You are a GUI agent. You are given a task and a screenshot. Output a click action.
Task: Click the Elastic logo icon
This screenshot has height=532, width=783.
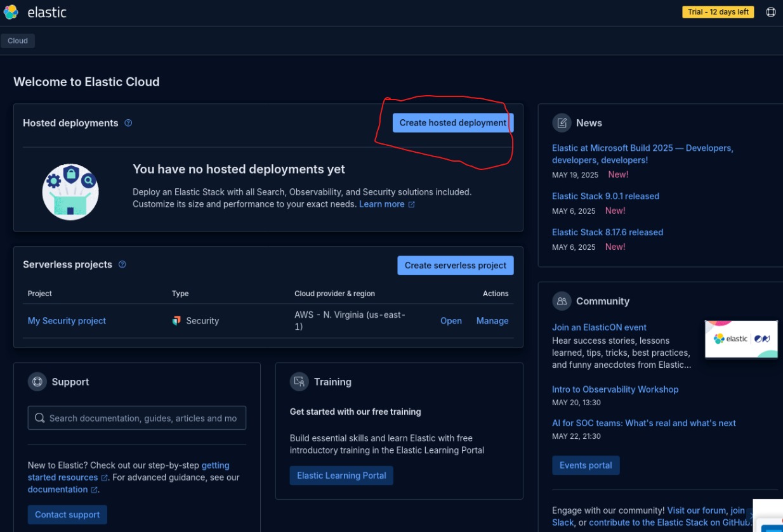point(11,12)
